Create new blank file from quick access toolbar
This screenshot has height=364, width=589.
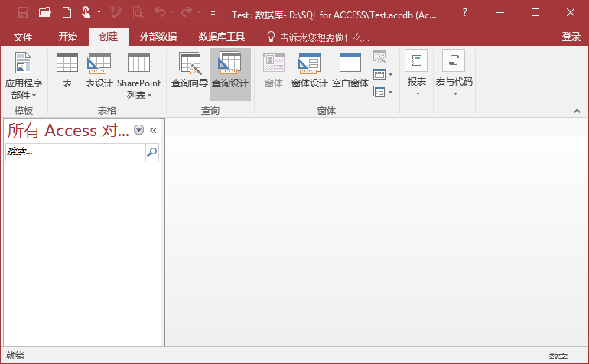point(67,13)
